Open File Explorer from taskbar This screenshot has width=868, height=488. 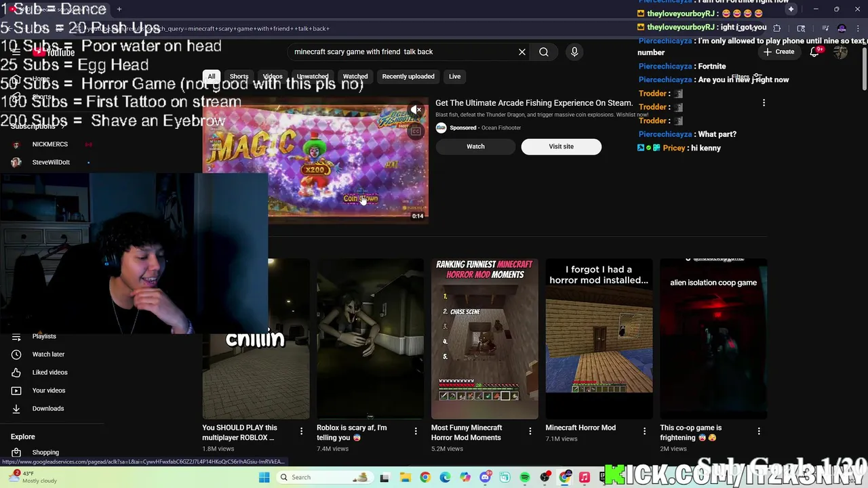(x=405, y=477)
